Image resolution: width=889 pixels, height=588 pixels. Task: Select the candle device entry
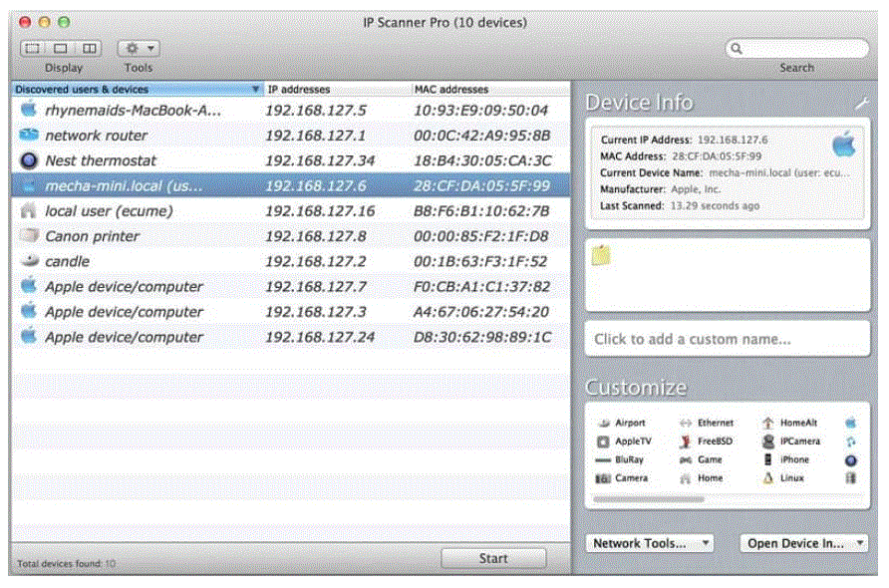point(67,261)
